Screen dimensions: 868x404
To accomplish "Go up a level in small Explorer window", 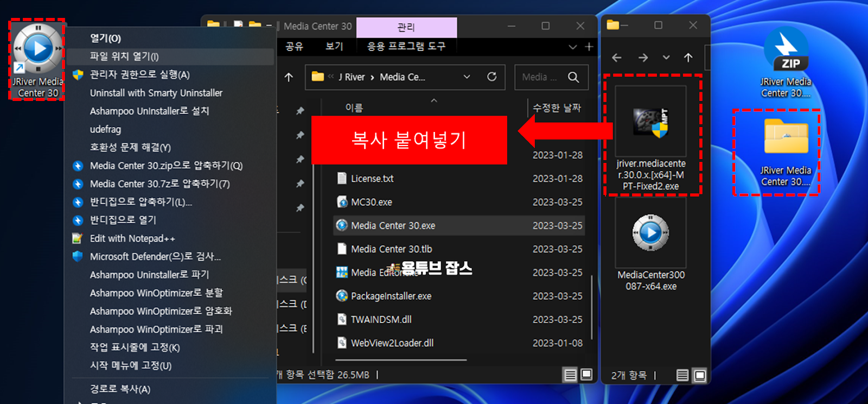I will (x=688, y=58).
